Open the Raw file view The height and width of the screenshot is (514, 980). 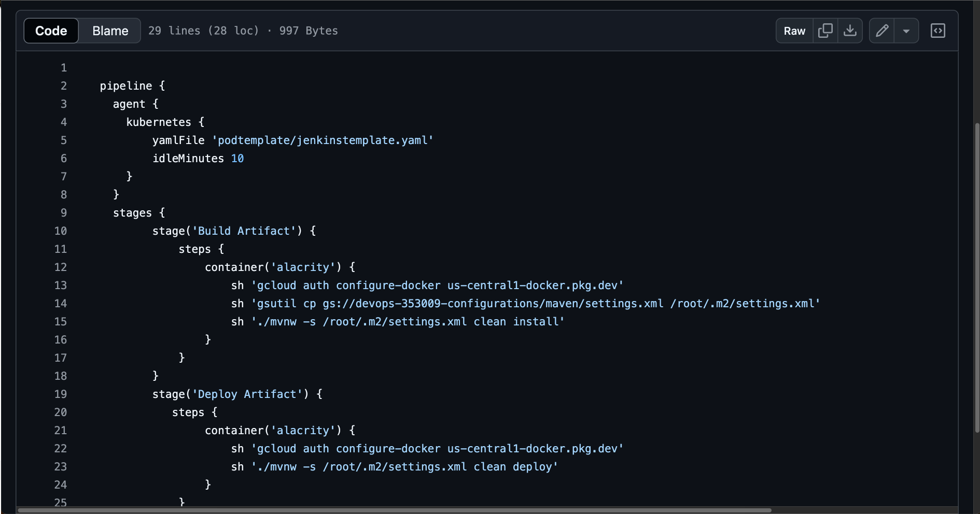(x=794, y=31)
